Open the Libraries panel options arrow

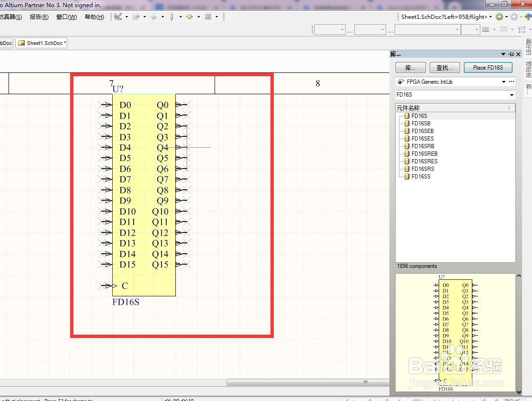click(x=503, y=54)
